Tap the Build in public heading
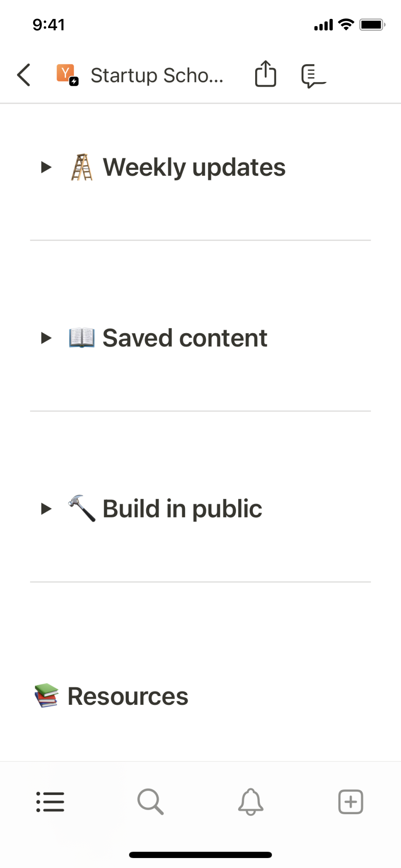The height and width of the screenshot is (868, 401). click(182, 508)
